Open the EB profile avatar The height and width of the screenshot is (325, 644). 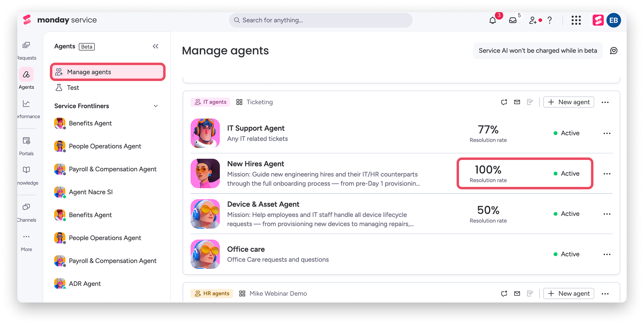click(614, 20)
